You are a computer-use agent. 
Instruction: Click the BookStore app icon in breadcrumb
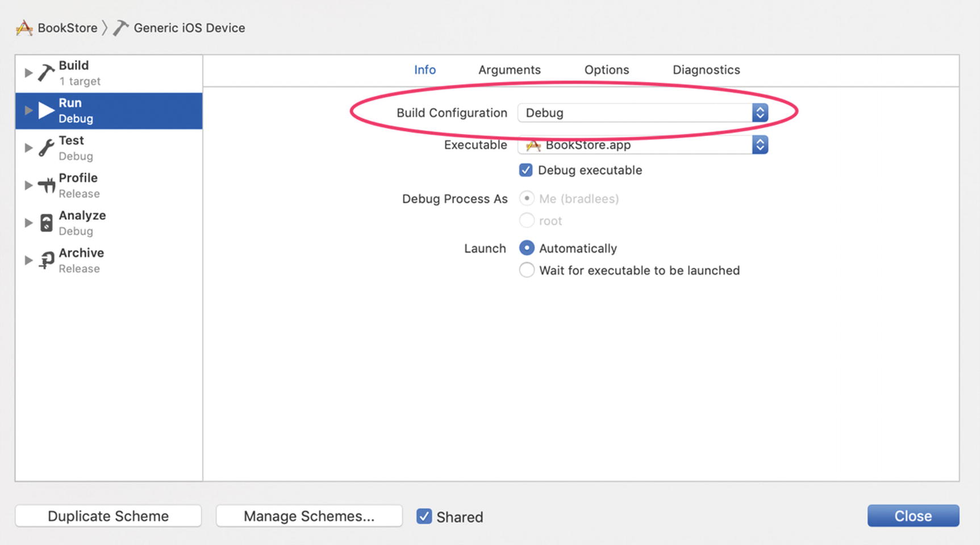(x=24, y=28)
